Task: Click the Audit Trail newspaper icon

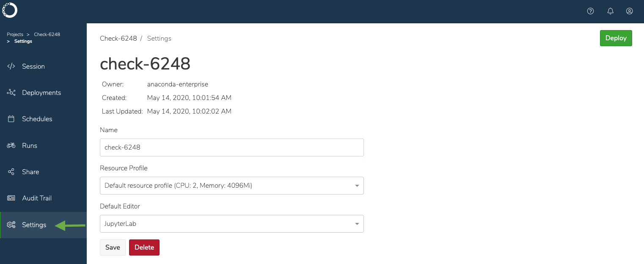Action: pos(11,198)
